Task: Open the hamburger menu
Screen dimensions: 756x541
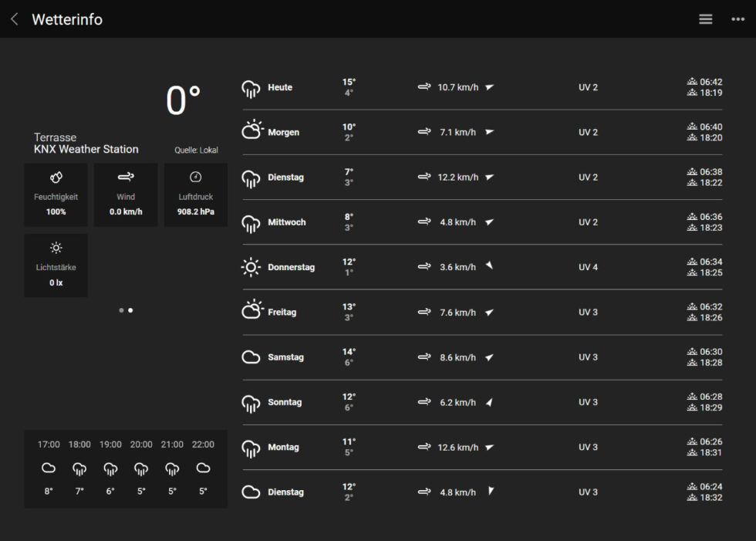Action: point(705,19)
